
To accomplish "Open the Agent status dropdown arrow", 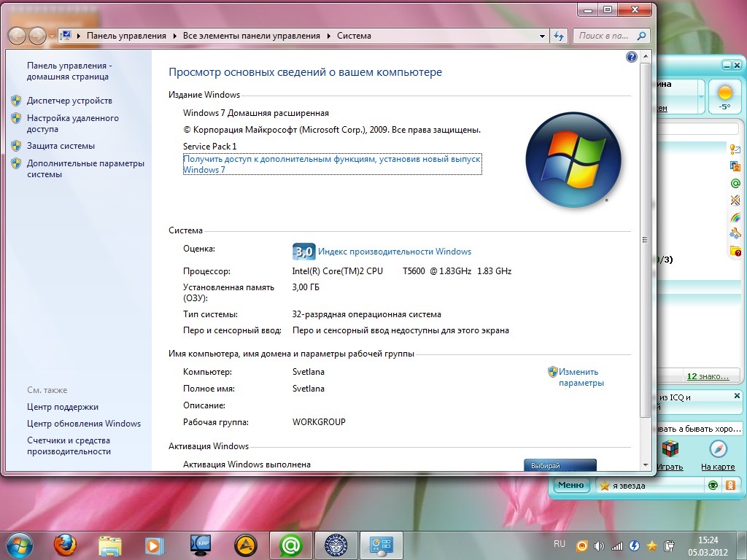I will (701, 97).
